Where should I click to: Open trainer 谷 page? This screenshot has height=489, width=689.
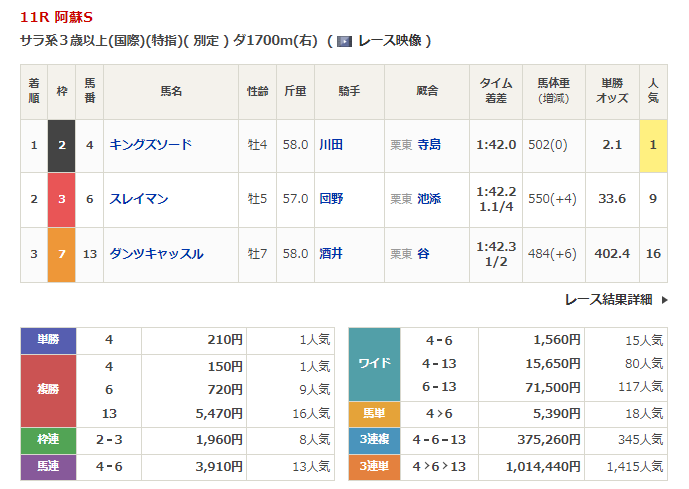click(x=423, y=254)
